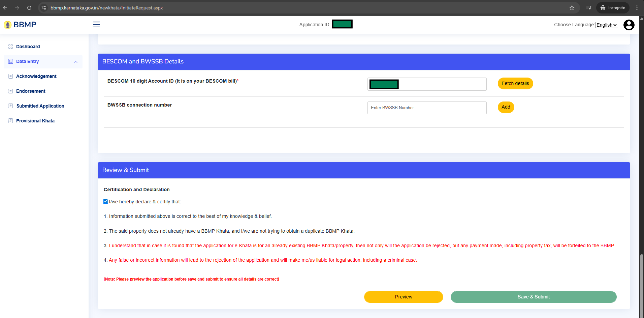Click the browser address bar URL
644x318 pixels.
click(x=106, y=8)
